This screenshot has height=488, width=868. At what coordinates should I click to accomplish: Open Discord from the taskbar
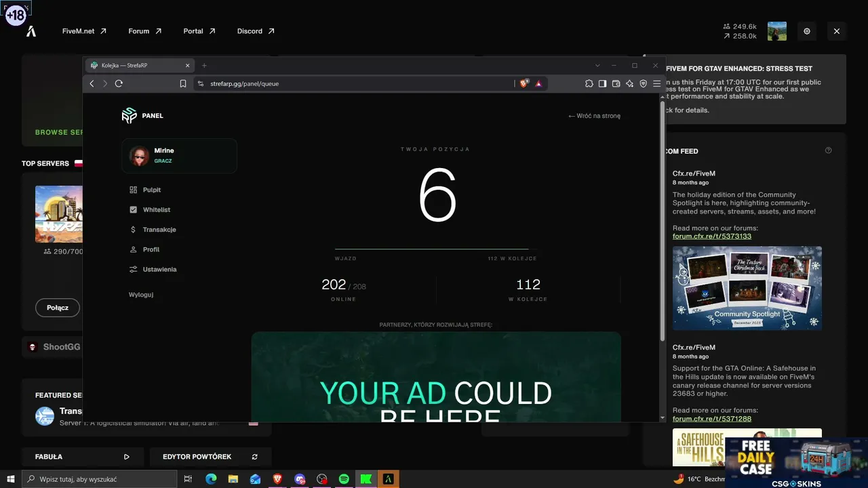pos(300,479)
